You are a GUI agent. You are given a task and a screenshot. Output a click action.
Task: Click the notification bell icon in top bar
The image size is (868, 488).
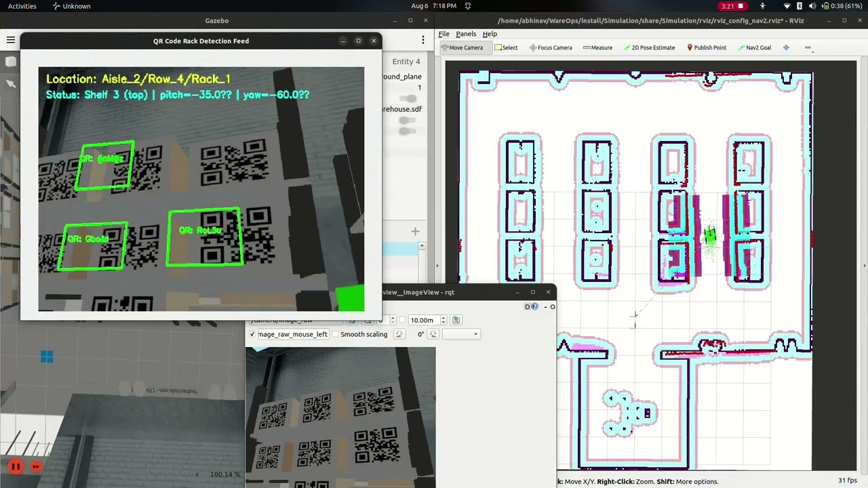point(468,6)
